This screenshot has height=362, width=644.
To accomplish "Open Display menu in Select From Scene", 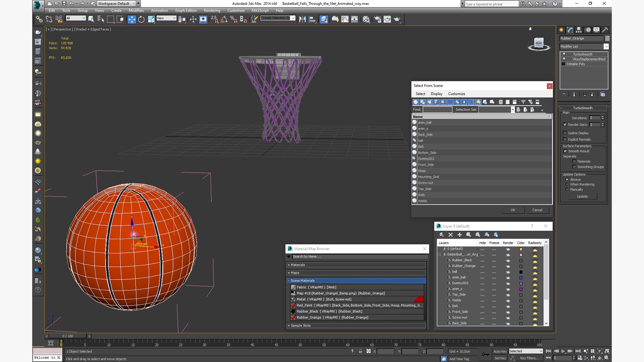I will point(436,94).
